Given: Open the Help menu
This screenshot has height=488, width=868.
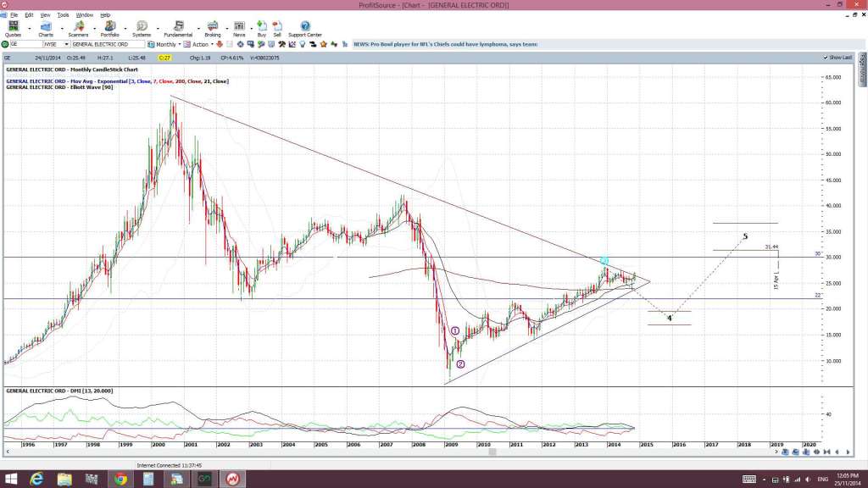Looking at the screenshot, I should 105,15.
